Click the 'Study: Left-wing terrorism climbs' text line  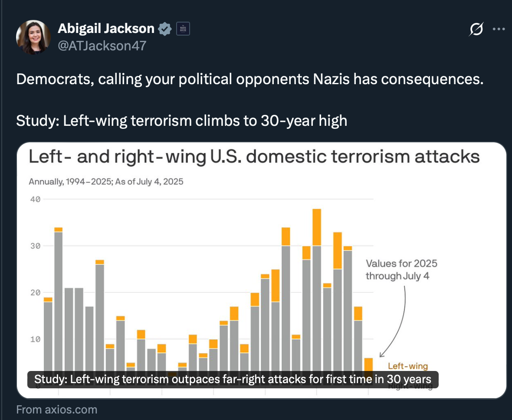(181, 121)
